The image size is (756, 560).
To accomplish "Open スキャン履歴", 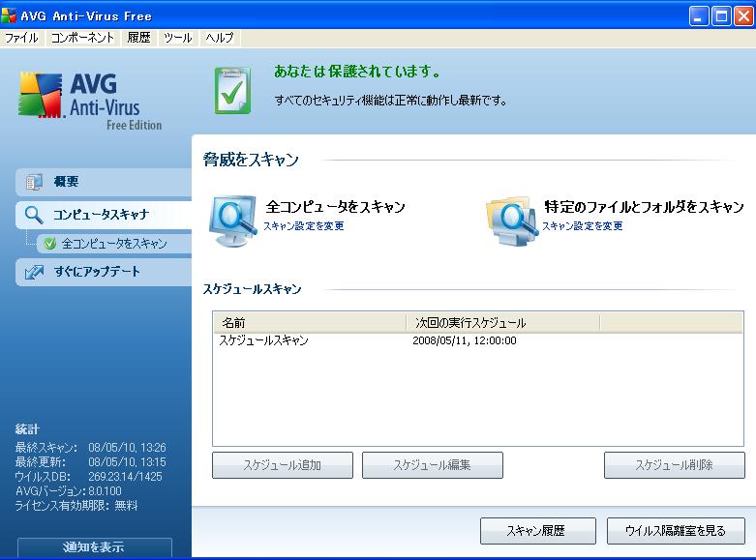I will point(538,531).
